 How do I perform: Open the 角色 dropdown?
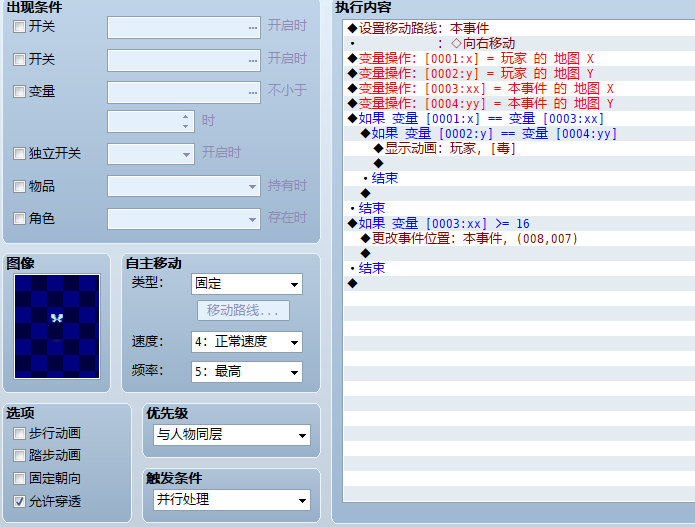point(184,219)
